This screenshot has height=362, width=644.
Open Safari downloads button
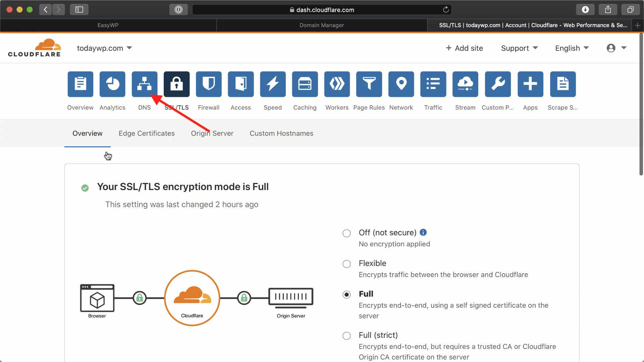point(585,10)
